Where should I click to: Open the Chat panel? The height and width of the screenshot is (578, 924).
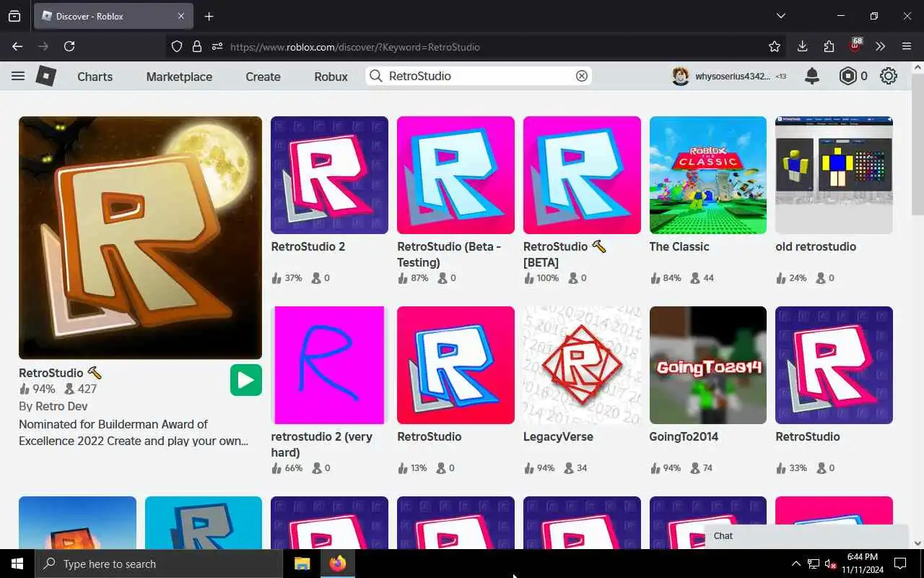806,536
